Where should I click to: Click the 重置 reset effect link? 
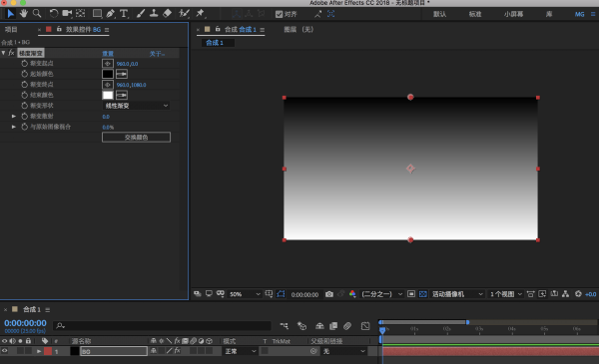[x=108, y=54]
